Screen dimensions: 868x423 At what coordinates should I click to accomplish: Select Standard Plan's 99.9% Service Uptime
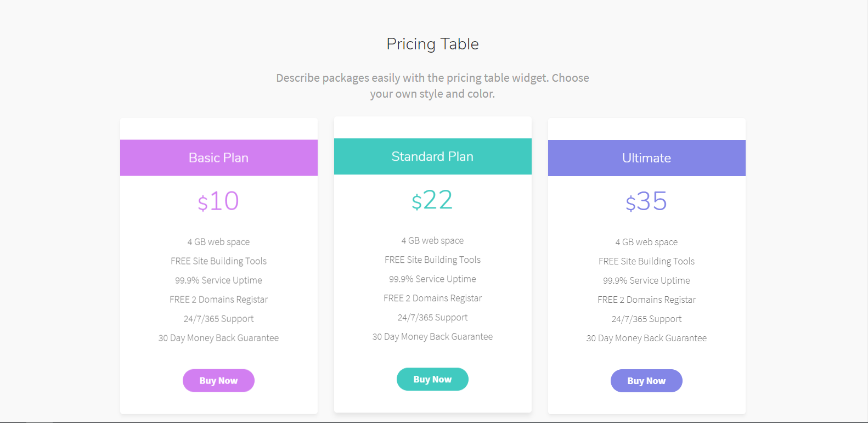click(x=432, y=279)
